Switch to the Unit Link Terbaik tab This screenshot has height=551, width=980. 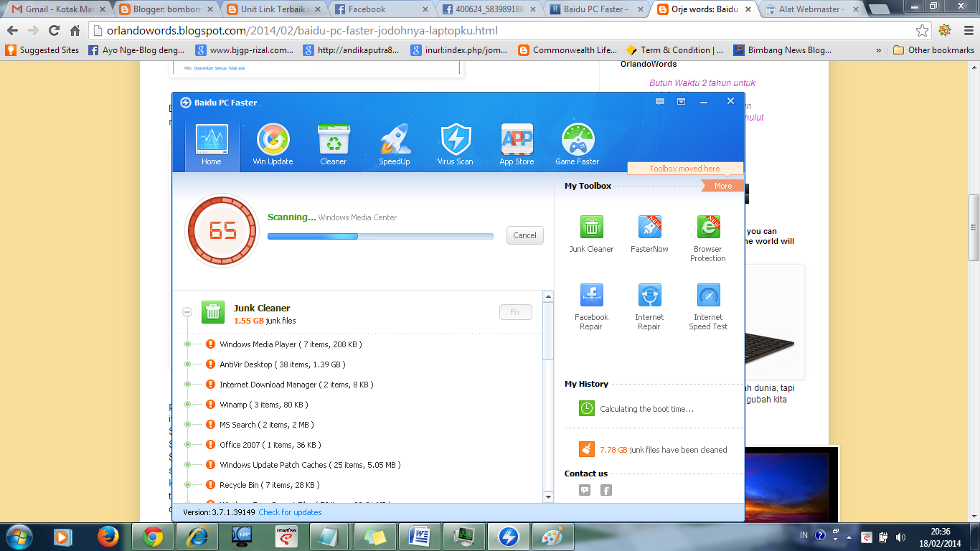(x=273, y=9)
